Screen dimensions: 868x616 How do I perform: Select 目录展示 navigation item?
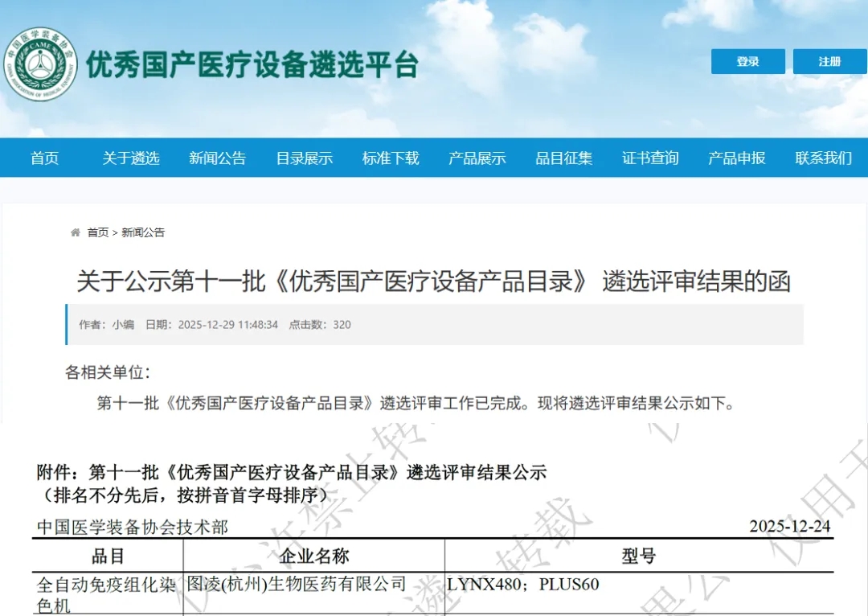pyautogui.click(x=304, y=158)
